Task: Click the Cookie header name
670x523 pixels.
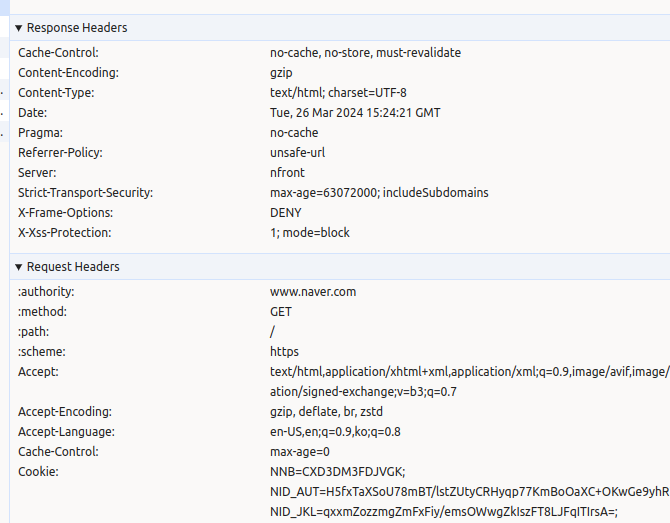Action: [39, 472]
